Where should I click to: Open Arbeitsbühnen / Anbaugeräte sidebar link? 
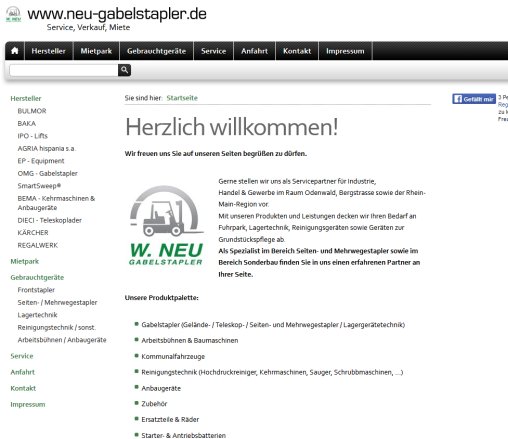tap(62, 340)
